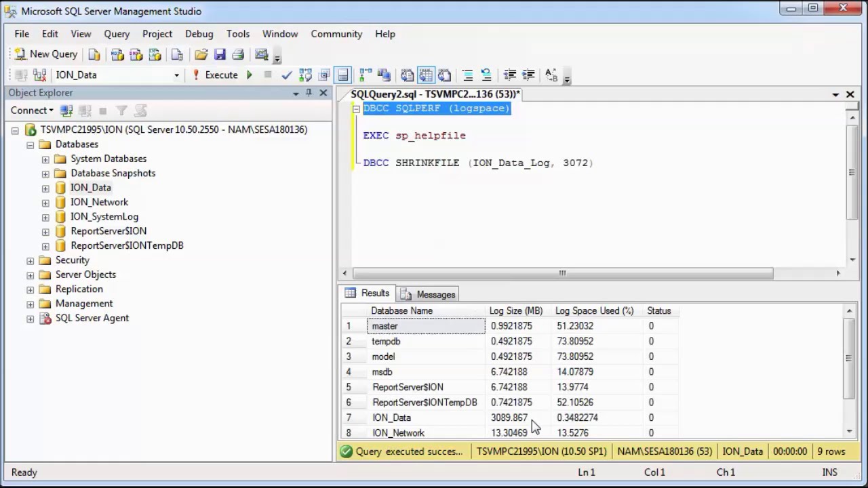The width and height of the screenshot is (868, 488).
Task: Click the Parse checkmark icon
Action: coord(287,75)
